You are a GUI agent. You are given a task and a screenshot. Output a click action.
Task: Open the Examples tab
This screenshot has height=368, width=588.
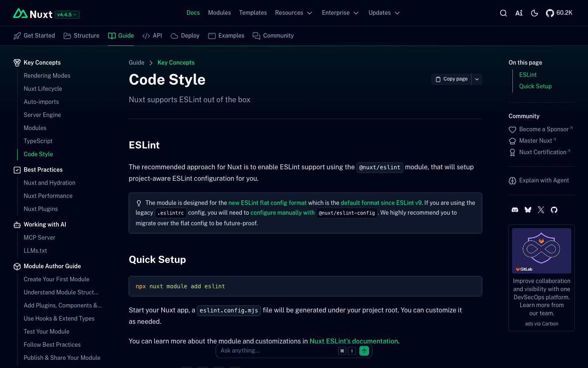(x=226, y=36)
